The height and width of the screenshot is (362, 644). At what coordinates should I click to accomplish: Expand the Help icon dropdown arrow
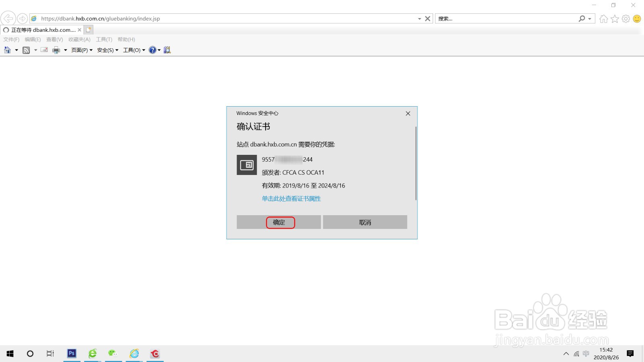(x=159, y=50)
